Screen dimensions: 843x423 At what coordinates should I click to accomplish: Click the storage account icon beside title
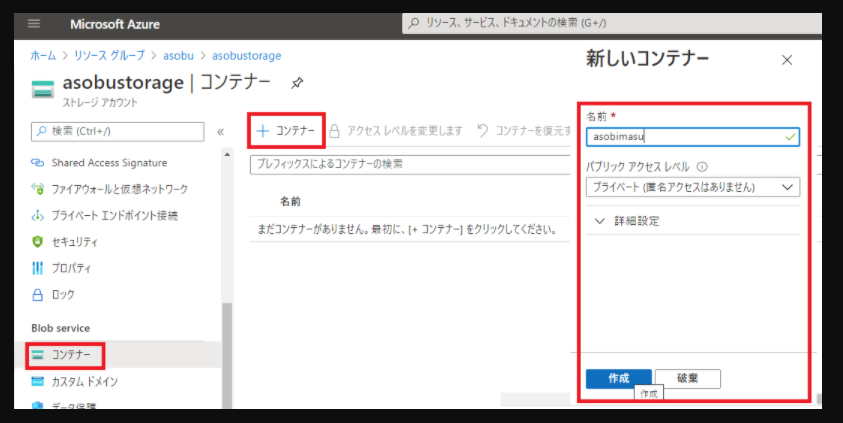pyautogui.click(x=42, y=89)
